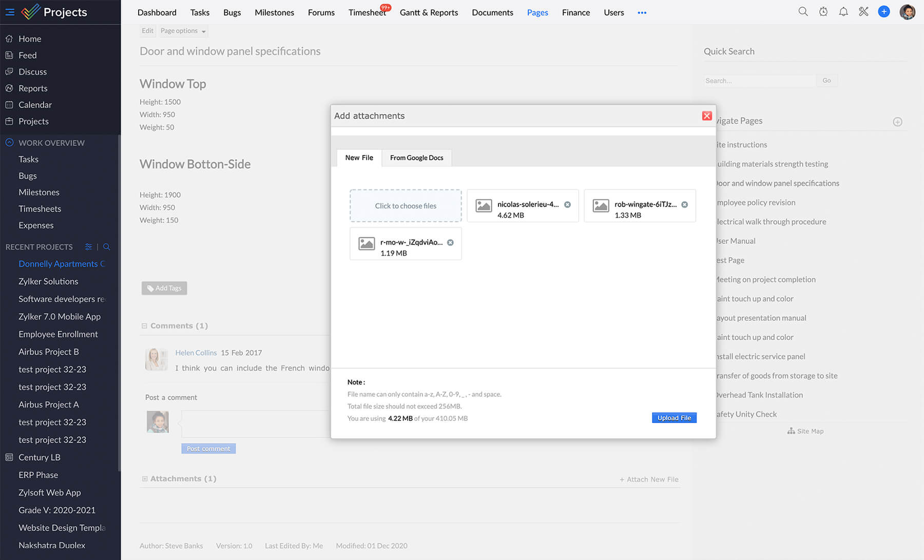Viewport: 924px width, 560px height.
Task: Open the Page options dropdown
Action: pos(183,31)
